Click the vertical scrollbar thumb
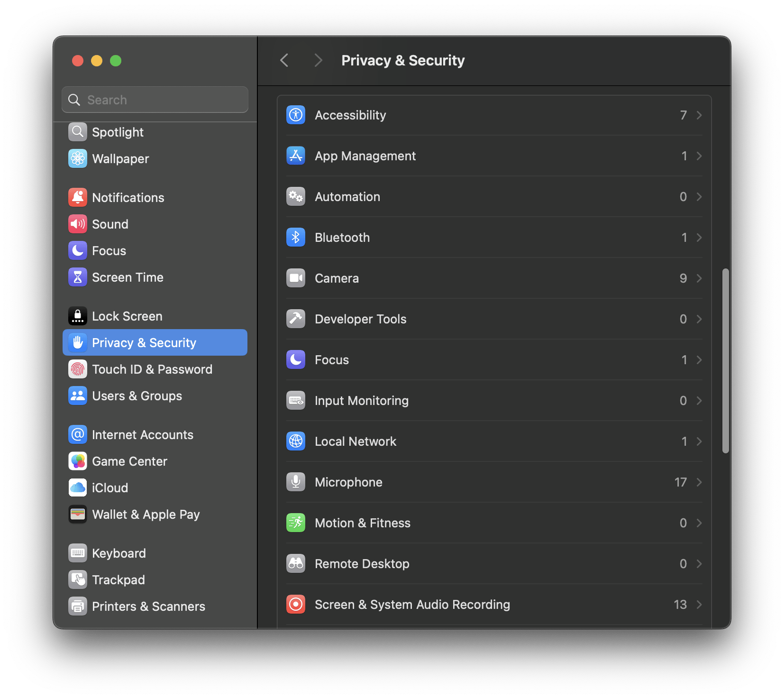The height and width of the screenshot is (699, 784). click(725, 361)
